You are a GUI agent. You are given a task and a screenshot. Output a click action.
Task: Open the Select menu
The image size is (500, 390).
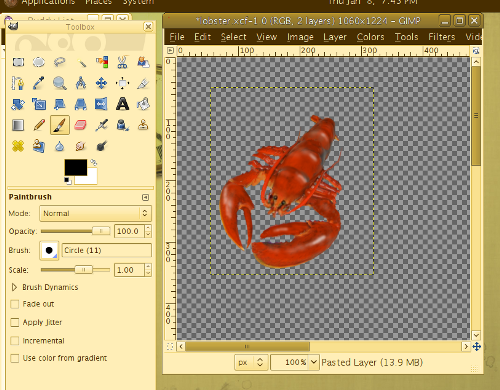click(233, 37)
